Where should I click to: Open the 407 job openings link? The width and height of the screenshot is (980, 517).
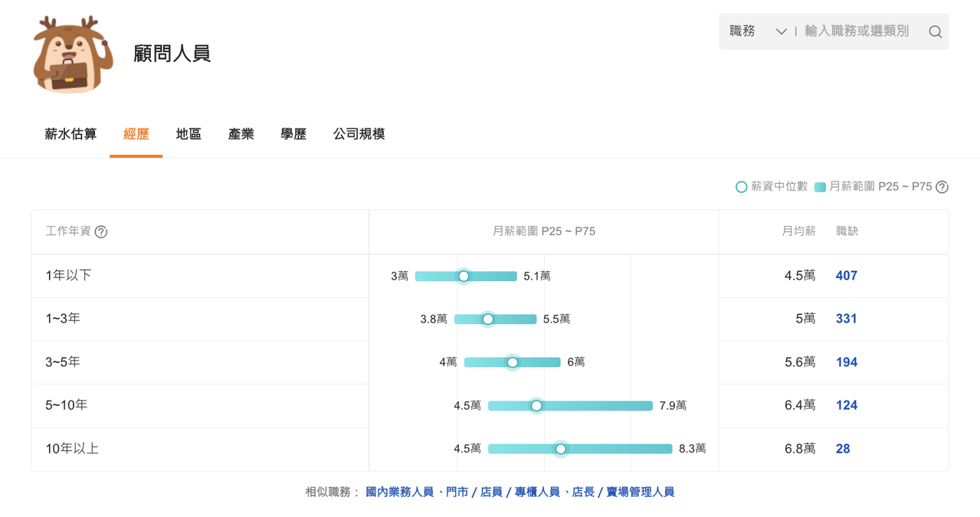[x=846, y=276]
